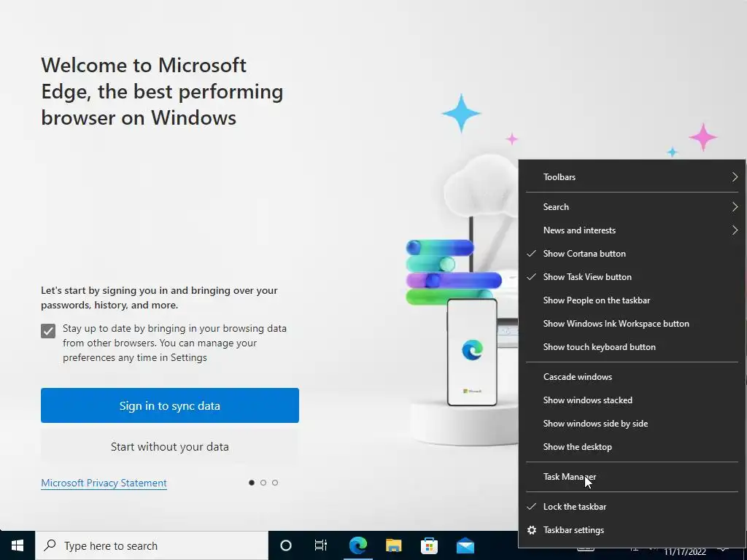Click Start without your data button
The width and height of the screenshot is (747, 560).
pyautogui.click(x=169, y=447)
